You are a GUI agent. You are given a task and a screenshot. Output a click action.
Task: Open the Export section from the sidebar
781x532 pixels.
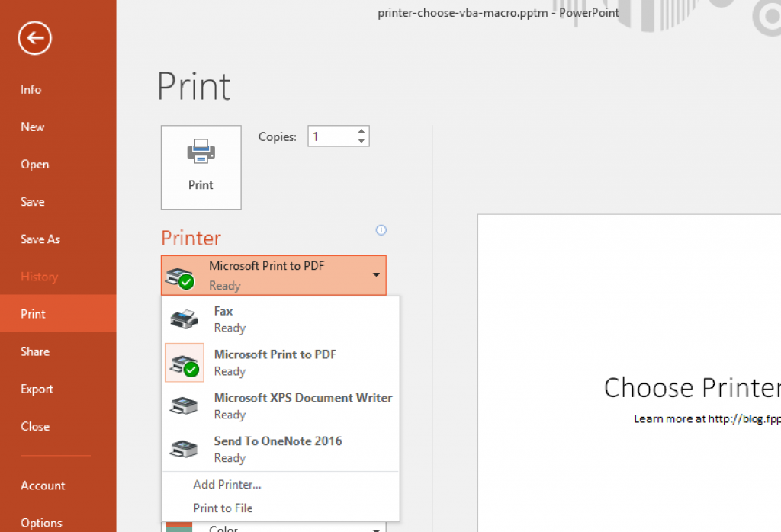[37, 389]
